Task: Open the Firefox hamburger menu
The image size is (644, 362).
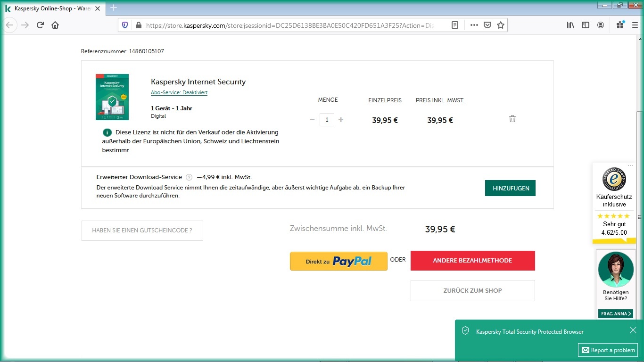Action: pos(635,25)
